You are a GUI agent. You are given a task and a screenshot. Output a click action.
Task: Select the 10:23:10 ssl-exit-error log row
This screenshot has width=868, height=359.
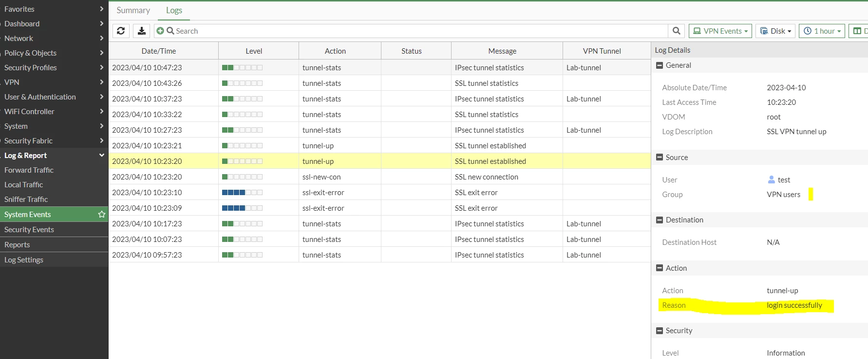pos(380,192)
